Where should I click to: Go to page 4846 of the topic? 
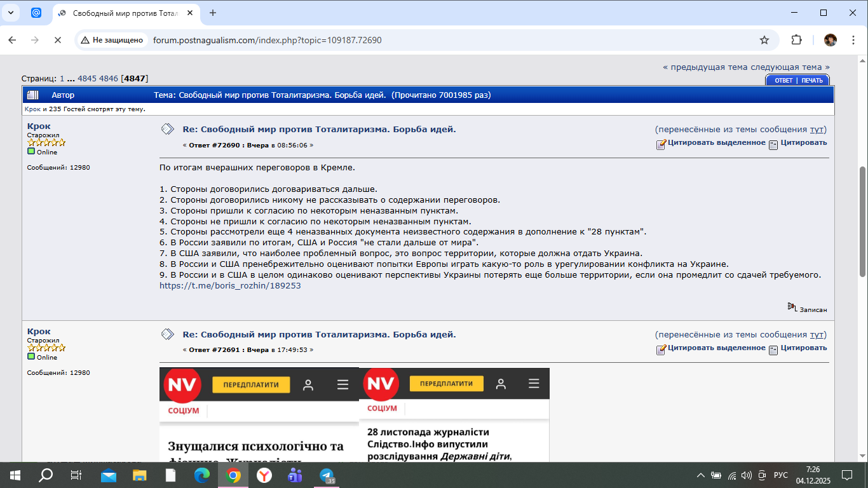109,79
